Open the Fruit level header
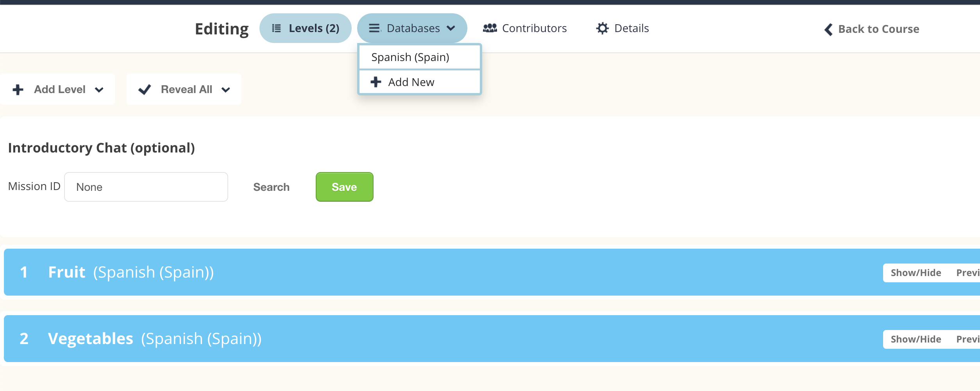 coord(67,272)
